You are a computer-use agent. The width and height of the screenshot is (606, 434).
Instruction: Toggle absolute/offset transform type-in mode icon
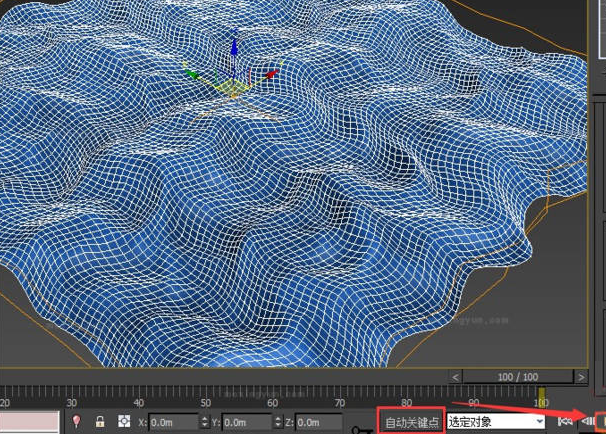tap(124, 421)
